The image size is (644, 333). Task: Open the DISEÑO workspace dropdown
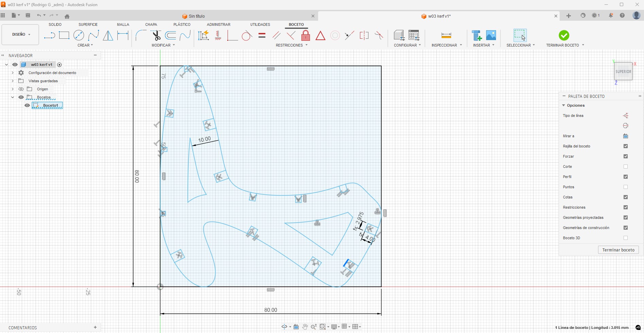point(20,34)
